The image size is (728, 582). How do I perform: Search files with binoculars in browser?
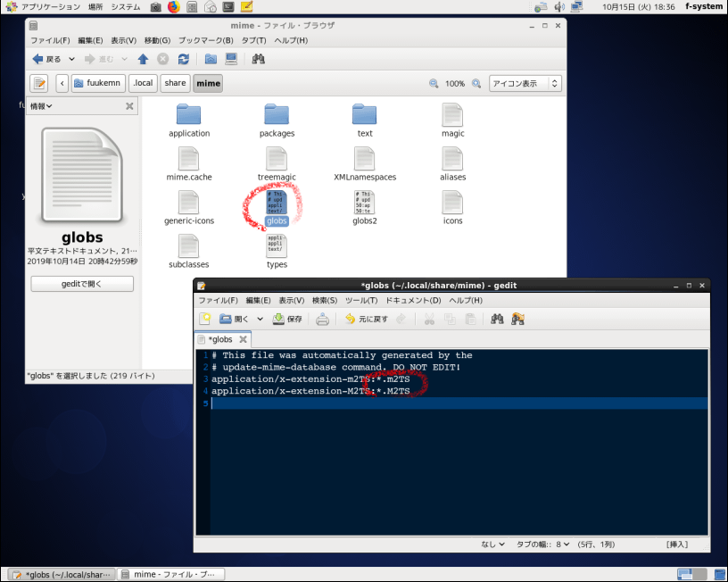(x=258, y=59)
